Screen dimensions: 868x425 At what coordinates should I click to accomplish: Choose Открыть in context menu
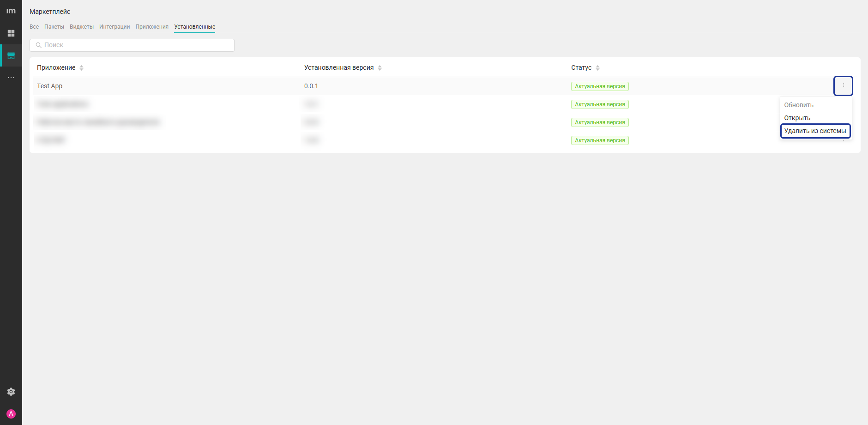797,118
